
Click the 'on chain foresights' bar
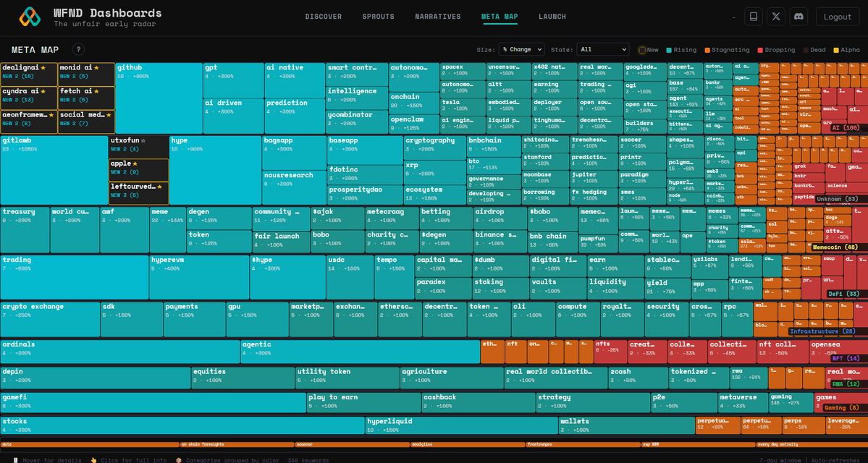[x=237, y=444]
